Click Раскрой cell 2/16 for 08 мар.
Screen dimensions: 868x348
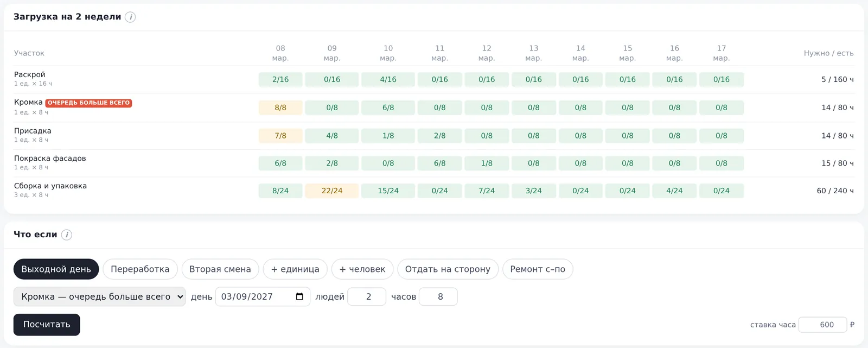[280, 79]
